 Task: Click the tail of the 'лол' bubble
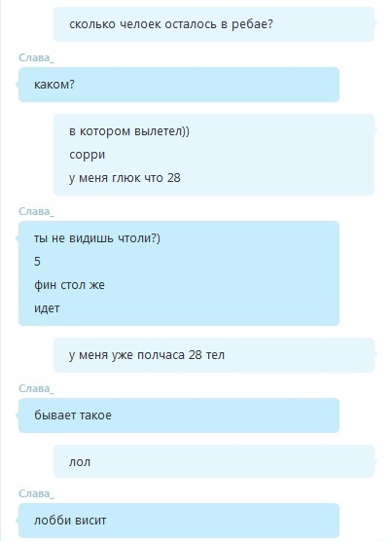(375, 461)
